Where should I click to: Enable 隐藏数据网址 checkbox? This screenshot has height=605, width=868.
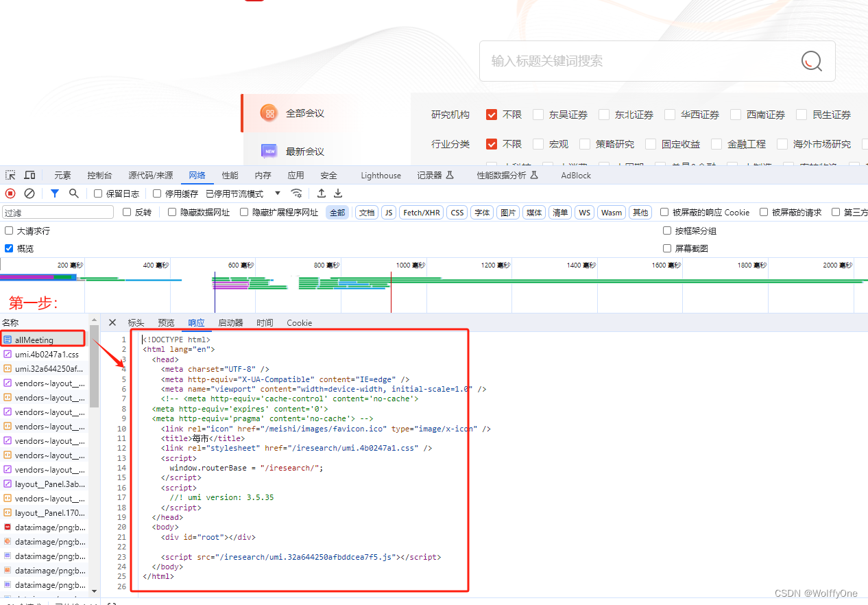tap(172, 213)
